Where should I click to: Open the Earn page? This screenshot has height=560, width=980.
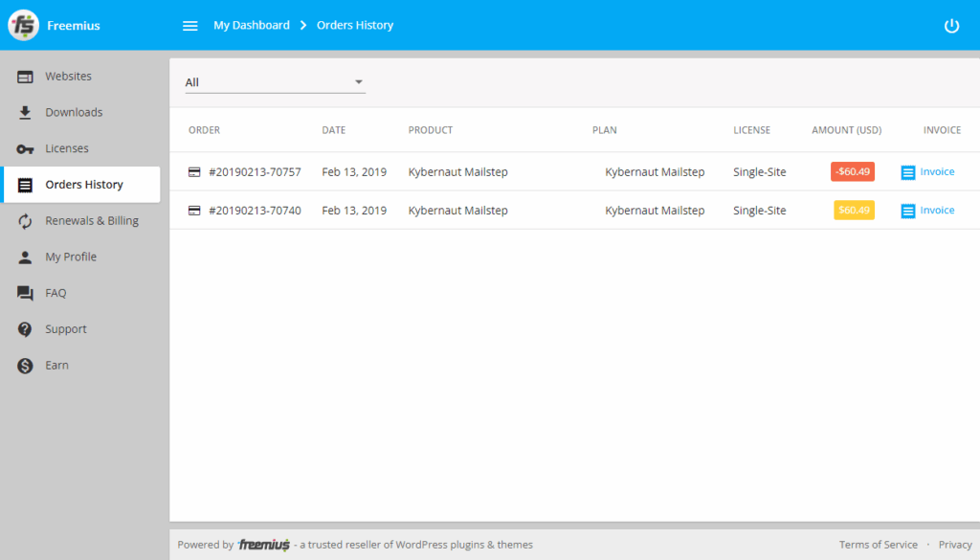pos(56,366)
